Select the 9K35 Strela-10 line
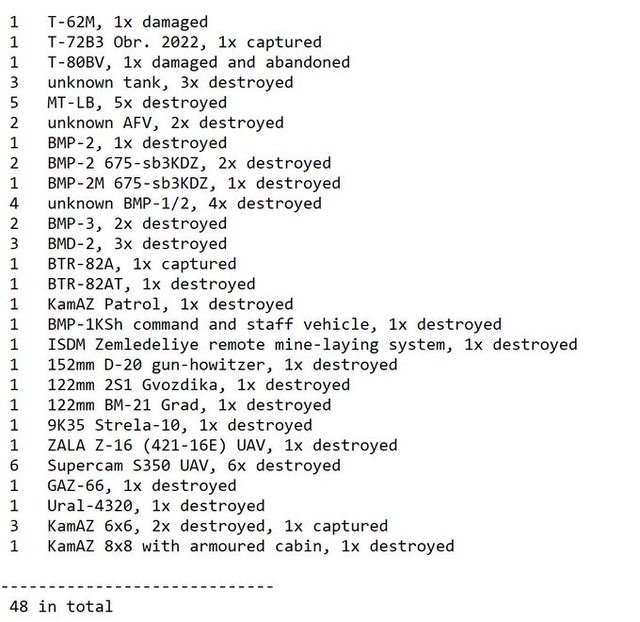 pyautogui.click(x=179, y=425)
